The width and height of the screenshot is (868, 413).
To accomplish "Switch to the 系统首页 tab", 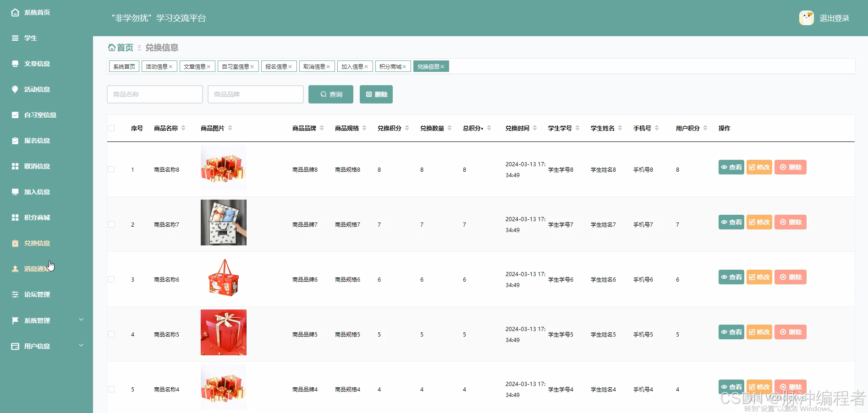I will pos(124,67).
